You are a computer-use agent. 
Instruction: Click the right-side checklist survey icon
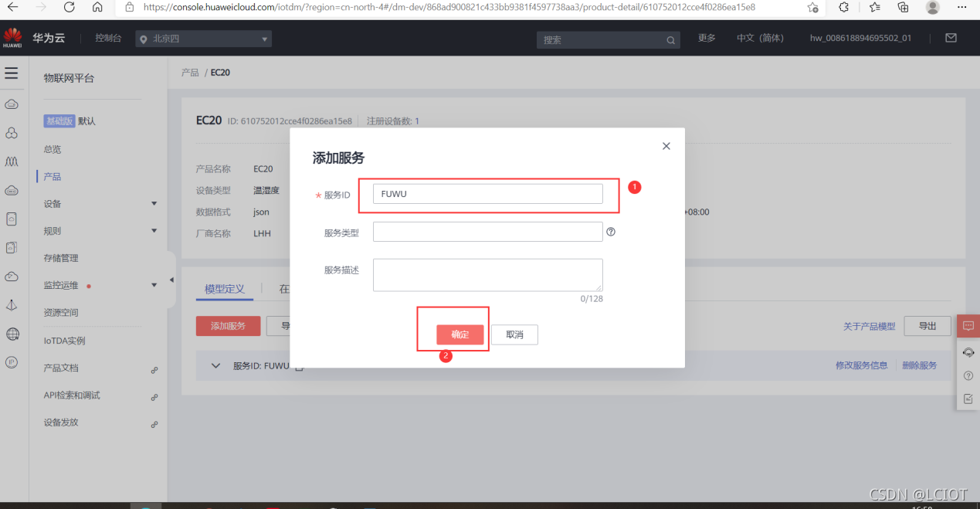[968, 399]
